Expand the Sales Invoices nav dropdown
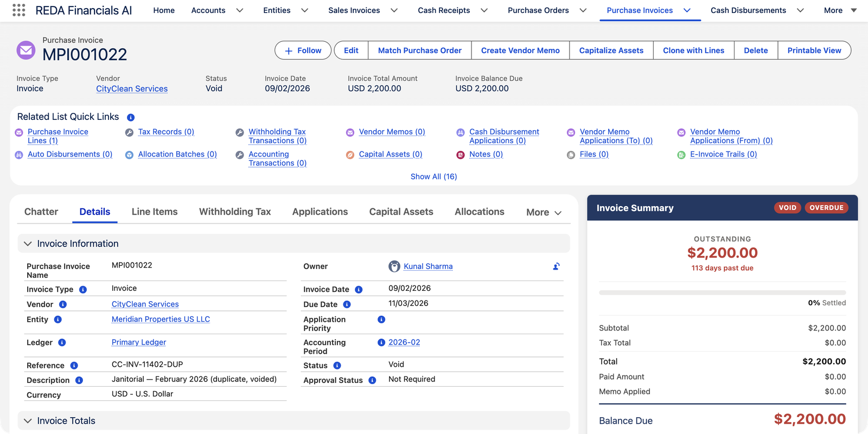The image size is (868, 434). point(394,10)
